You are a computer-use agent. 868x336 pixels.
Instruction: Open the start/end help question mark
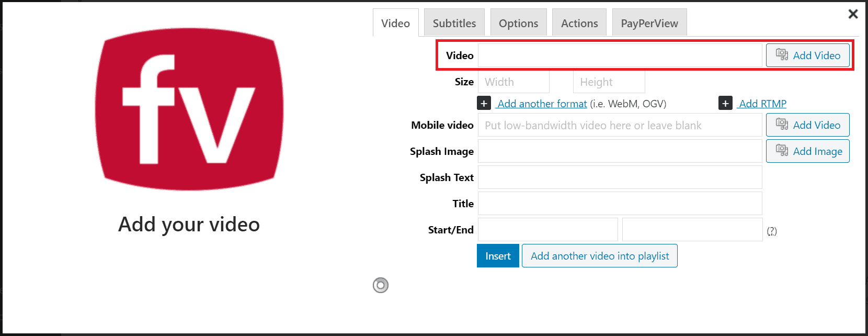click(772, 231)
